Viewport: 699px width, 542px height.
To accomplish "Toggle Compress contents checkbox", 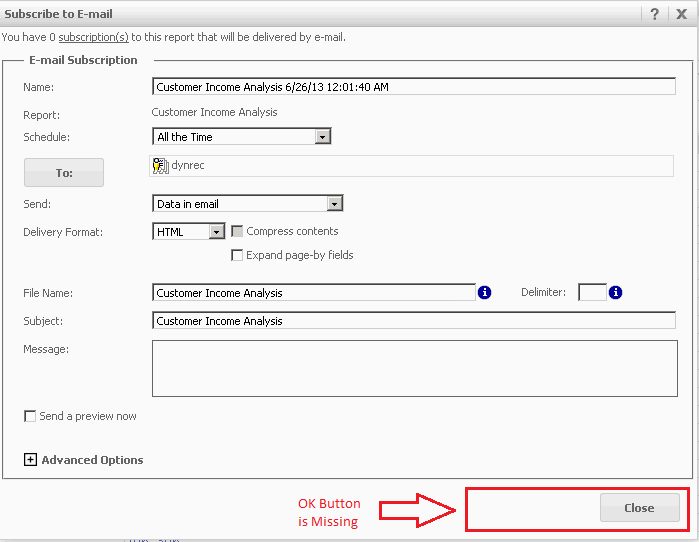I will click(x=237, y=231).
